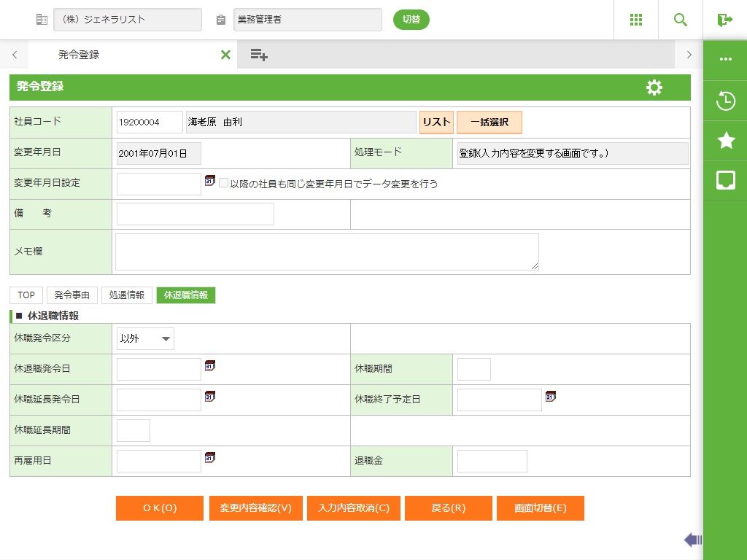Click the purple collapse arrow at bottom right
Viewport: 747px width, 560px height.
click(x=692, y=540)
